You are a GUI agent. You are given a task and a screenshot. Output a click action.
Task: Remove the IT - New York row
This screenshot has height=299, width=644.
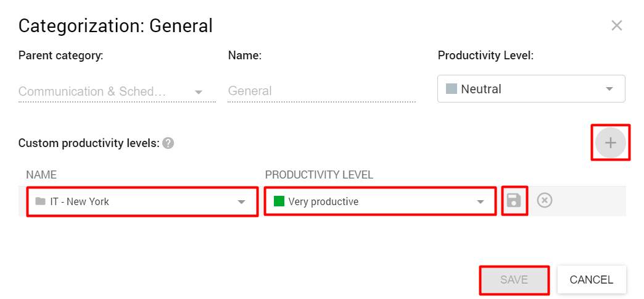tap(544, 201)
